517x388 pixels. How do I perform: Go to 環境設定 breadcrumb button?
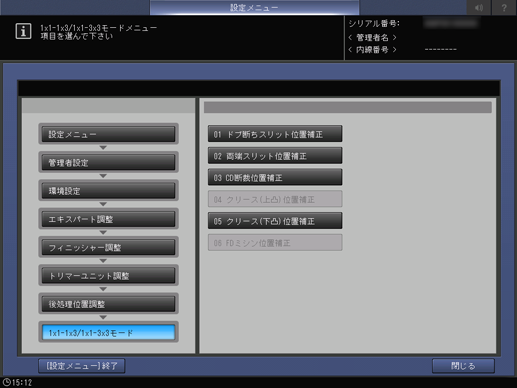[x=108, y=191]
